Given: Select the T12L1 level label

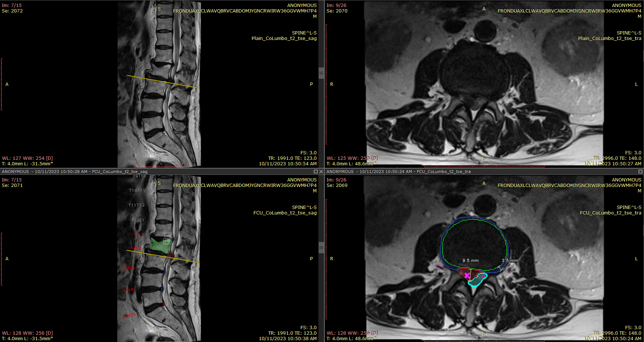Looking at the screenshot, I should click(138, 220).
